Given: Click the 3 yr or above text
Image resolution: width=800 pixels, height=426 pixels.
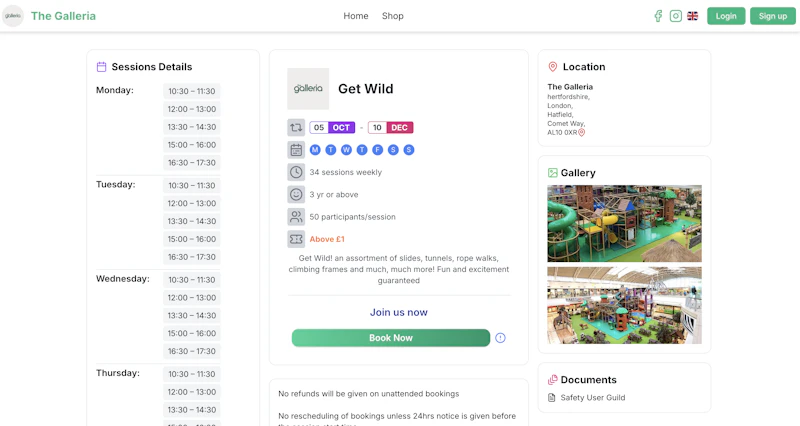Looking at the screenshot, I should 334,194.
